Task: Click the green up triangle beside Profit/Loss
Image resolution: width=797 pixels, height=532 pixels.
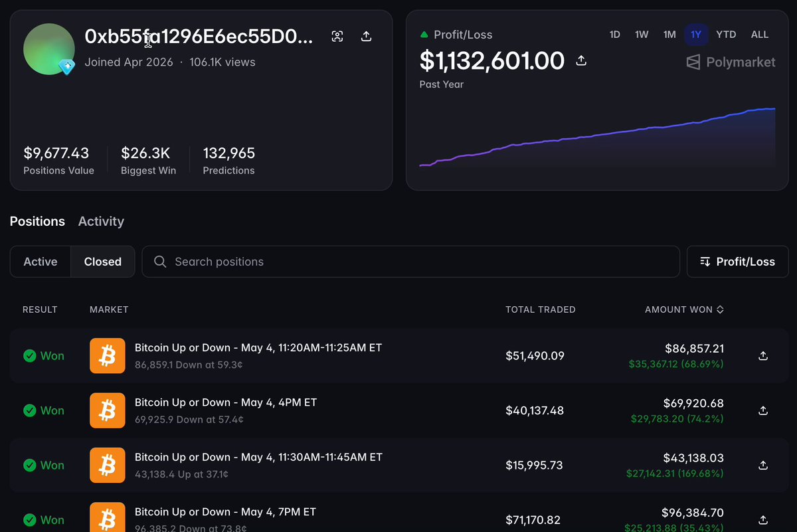Action: 424,35
